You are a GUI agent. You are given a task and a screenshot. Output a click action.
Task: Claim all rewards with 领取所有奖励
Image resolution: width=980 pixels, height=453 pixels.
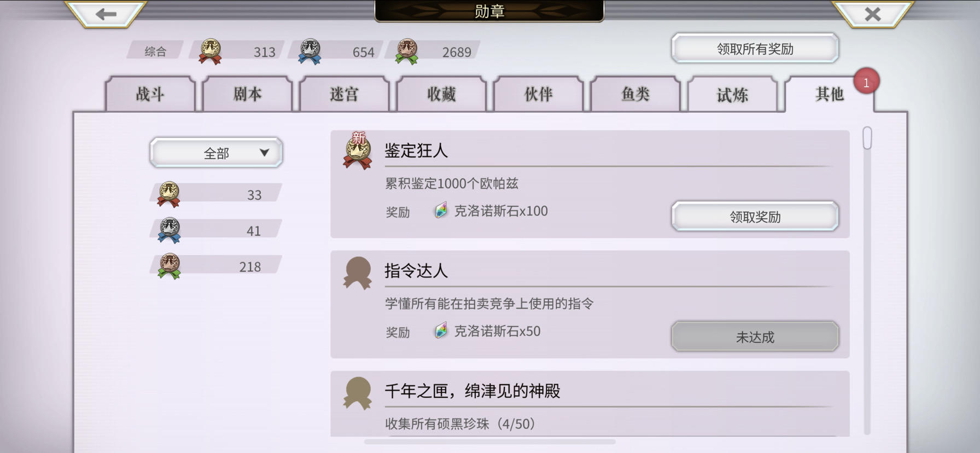[x=755, y=49]
